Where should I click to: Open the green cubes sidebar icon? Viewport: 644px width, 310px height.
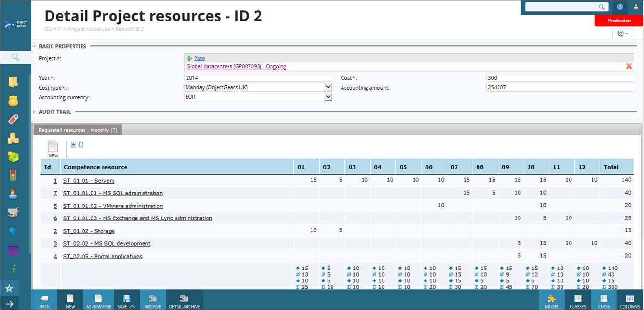pyautogui.click(x=13, y=156)
